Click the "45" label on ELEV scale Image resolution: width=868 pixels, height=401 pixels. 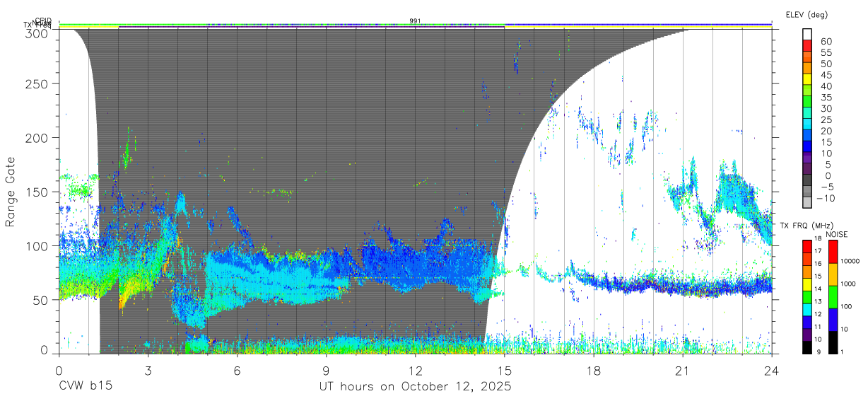point(827,75)
